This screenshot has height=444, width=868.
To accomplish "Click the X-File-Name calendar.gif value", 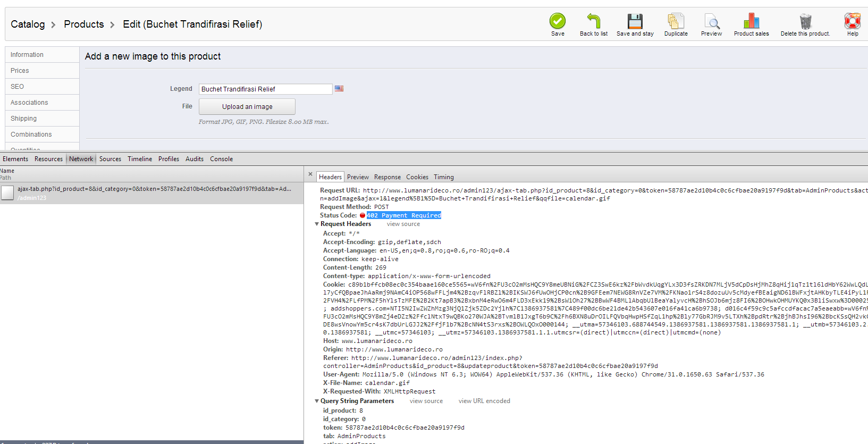I will [387, 383].
